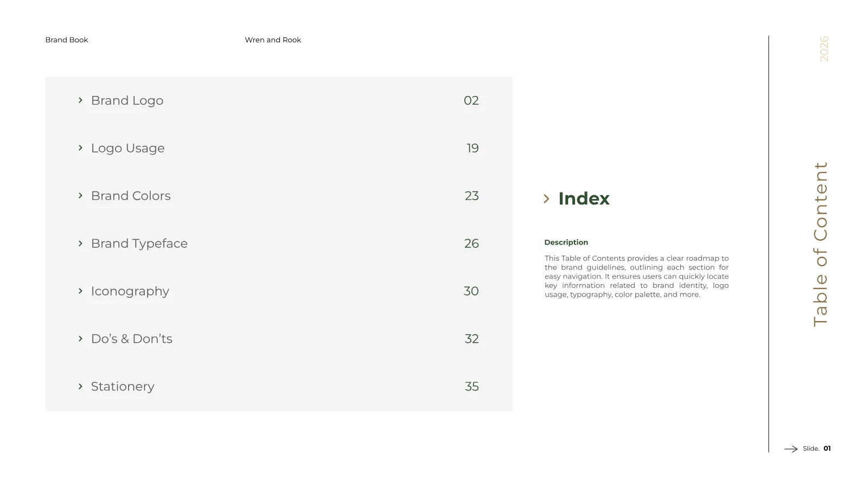Select the Brand Typeface entry text
The height and width of the screenshot is (488, 868).
(139, 244)
